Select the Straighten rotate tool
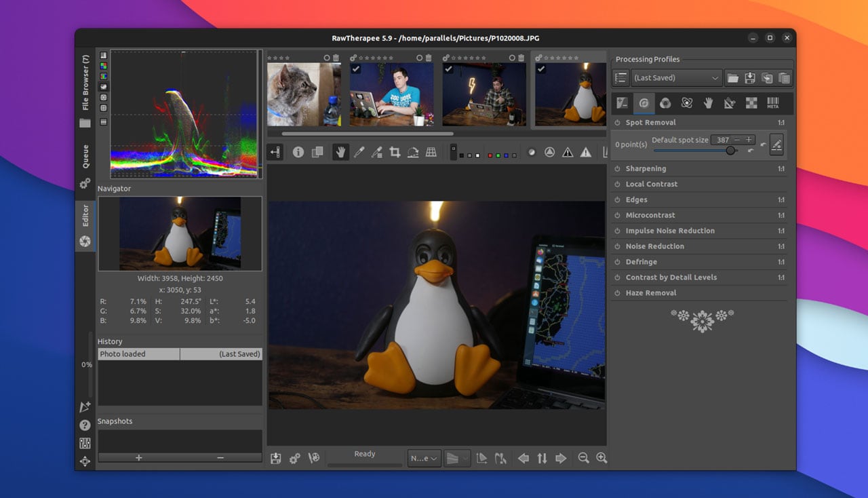The width and height of the screenshot is (868, 498). coord(412,153)
